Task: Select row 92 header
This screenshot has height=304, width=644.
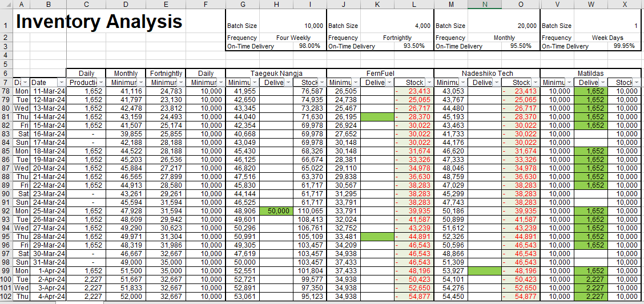Action: [6, 211]
